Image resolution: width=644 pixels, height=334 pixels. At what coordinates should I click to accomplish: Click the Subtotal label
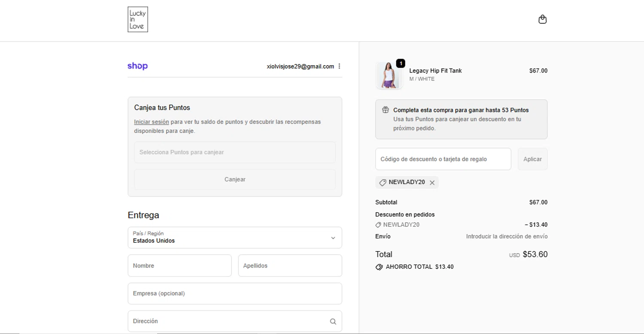(386, 202)
